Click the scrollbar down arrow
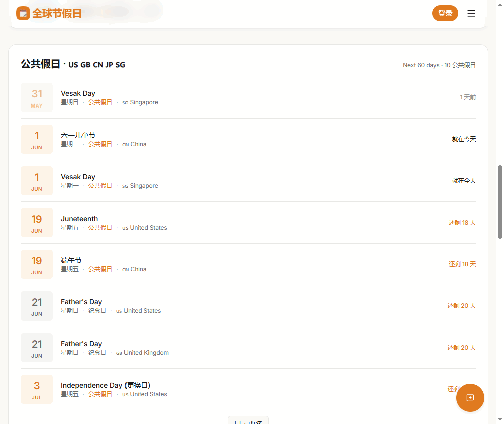The height and width of the screenshot is (424, 504). (x=500, y=419)
